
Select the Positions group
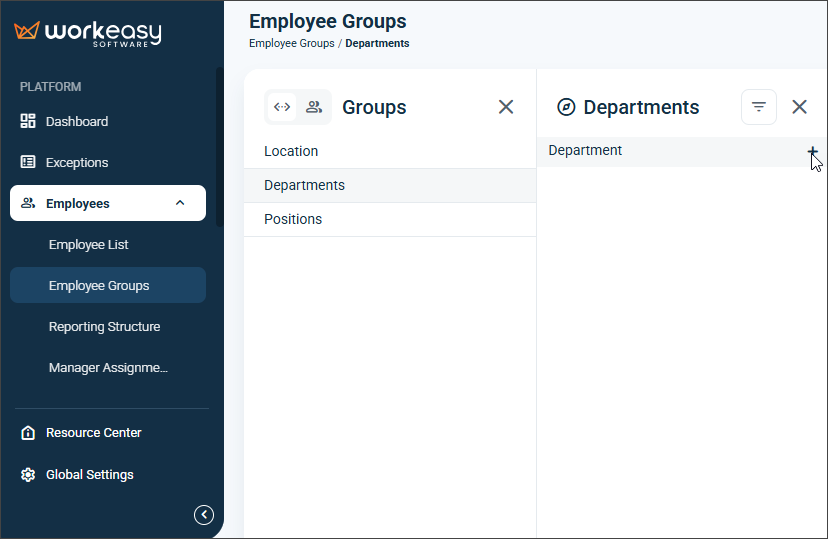(x=390, y=219)
